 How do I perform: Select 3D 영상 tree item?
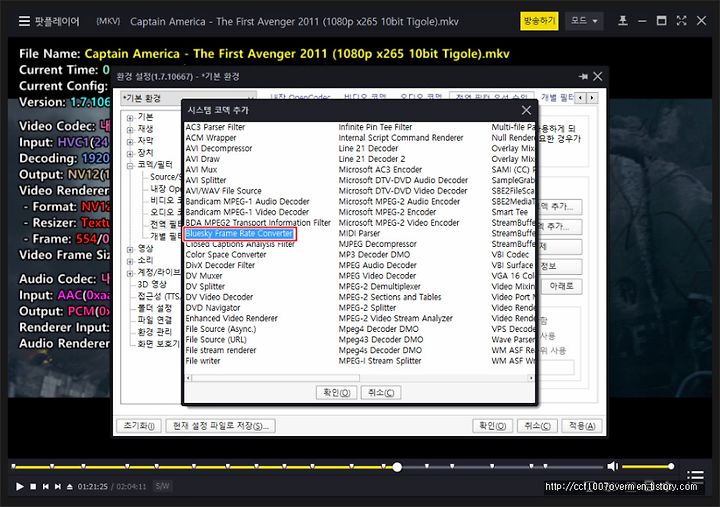tap(152, 284)
